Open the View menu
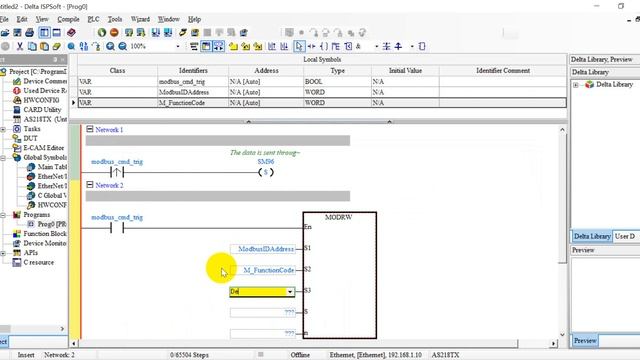Viewport: 640px width, 360px height. (42, 19)
